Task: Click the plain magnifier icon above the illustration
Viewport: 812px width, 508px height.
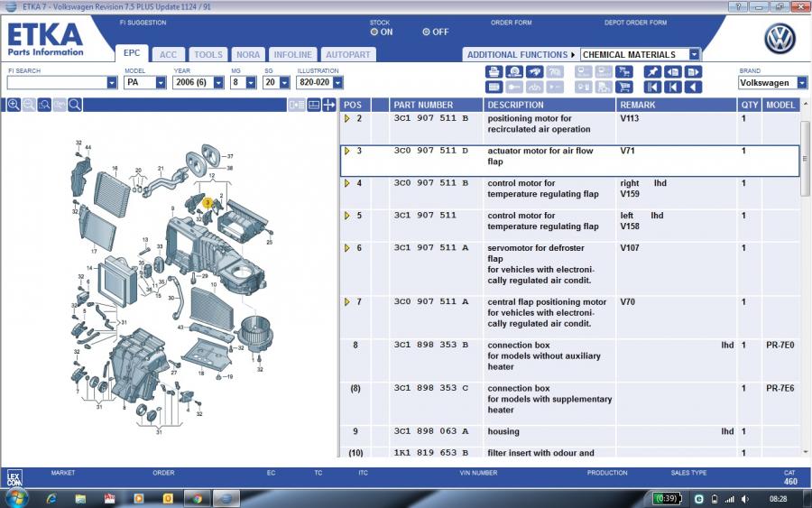Action: [75, 106]
